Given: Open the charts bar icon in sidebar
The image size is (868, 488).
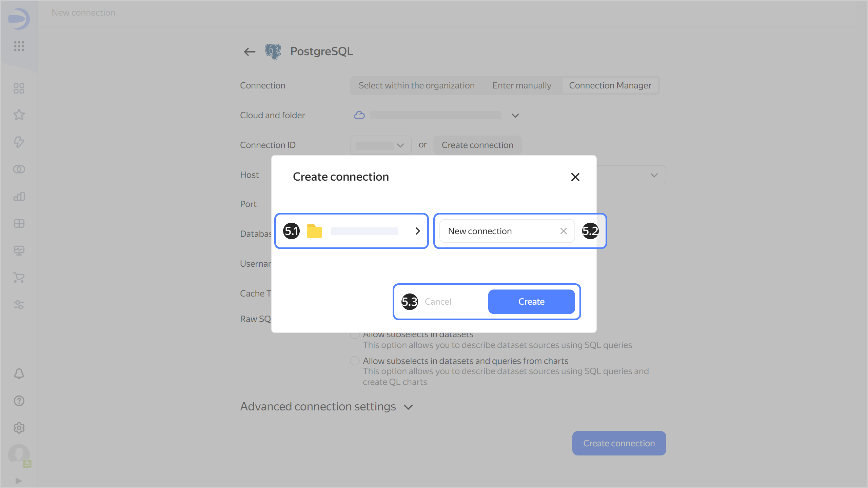Looking at the screenshot, I should coord(19,197).
